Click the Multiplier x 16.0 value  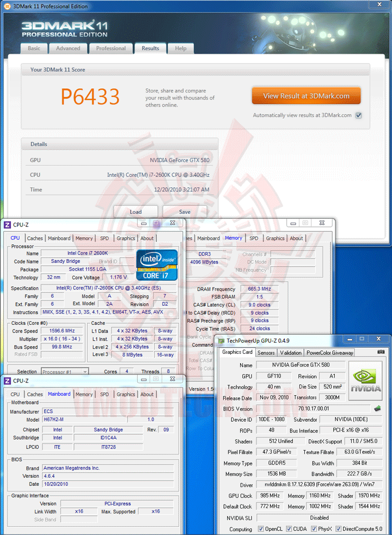coord(62,339)
